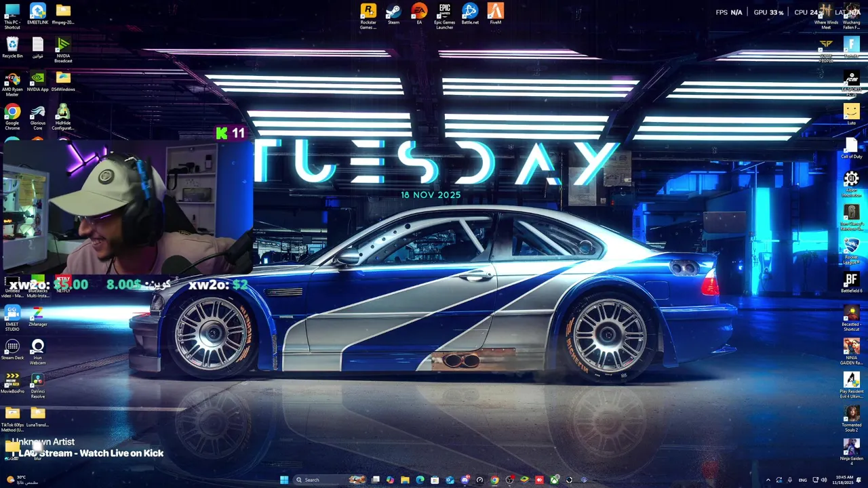The width and height of the screenshot is (868, 488).
Task: Open volume control in system tray
Action: click(824, 480)
